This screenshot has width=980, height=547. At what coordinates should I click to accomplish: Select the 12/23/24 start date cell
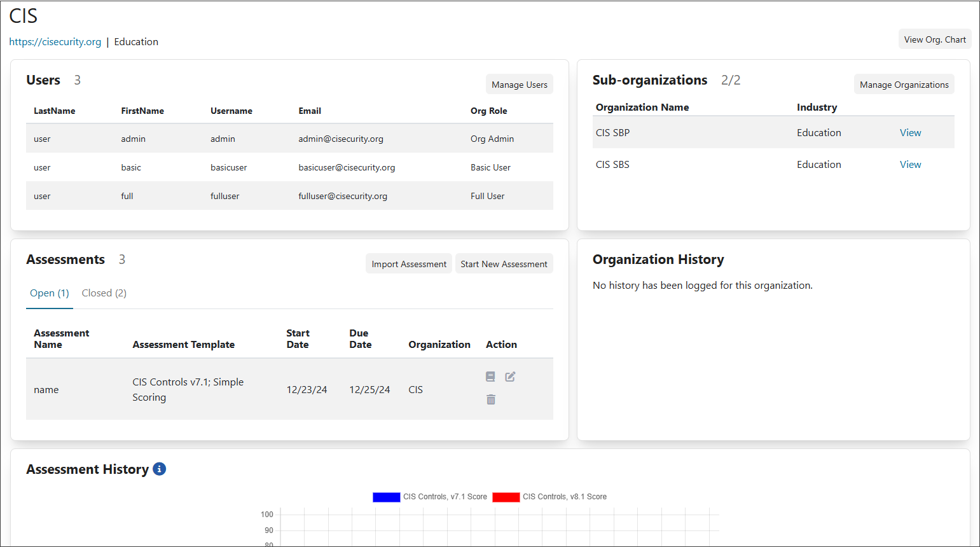(307, 389)
